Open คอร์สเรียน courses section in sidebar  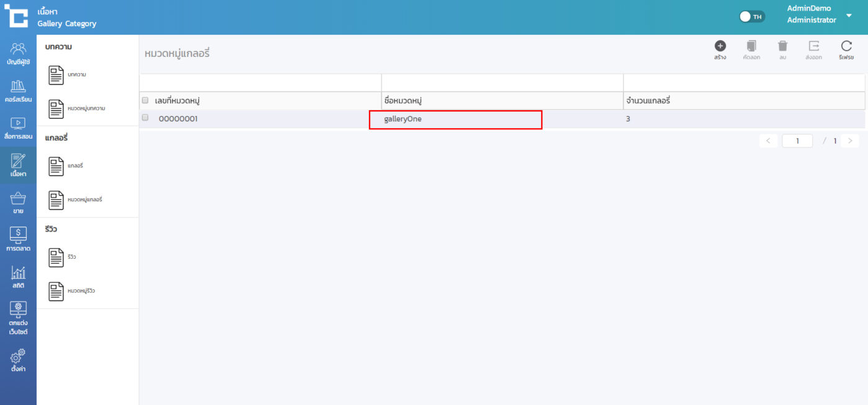18,90
